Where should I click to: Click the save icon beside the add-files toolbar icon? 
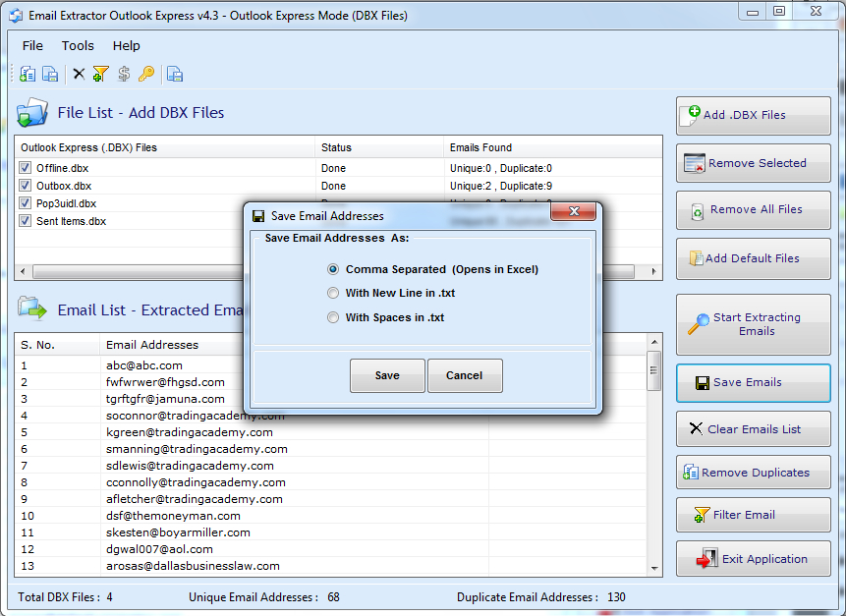point(50,74)
